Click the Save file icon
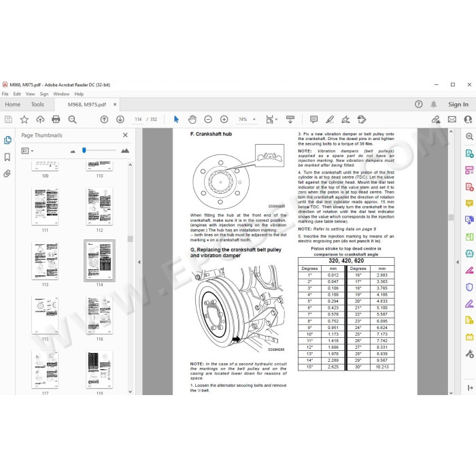476x476 pixels. point(8,119)
